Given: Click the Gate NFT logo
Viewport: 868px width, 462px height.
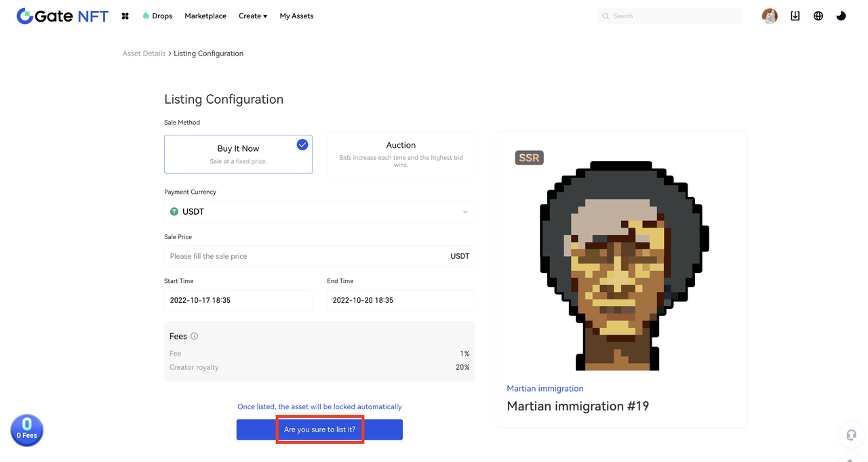Looking at the screenshot, I should click(x=62, y=16).
